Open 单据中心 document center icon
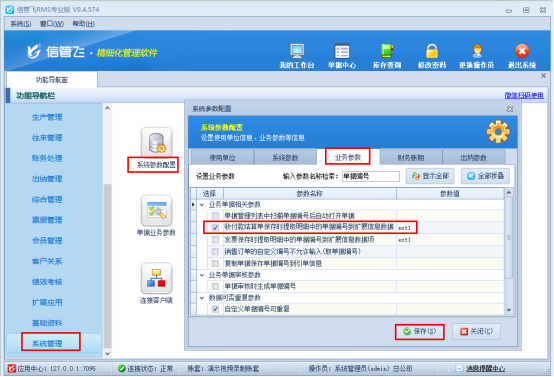 (342, 51)
